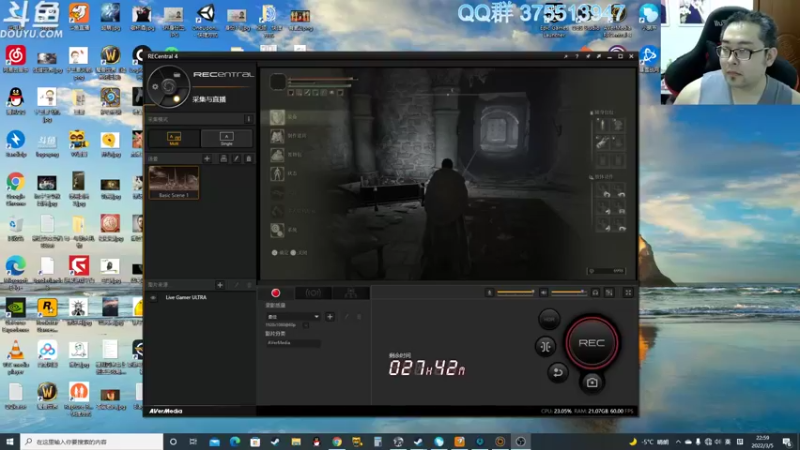Click the round return-arrow button below split
The image size is (800, 450).
[558, 372]
